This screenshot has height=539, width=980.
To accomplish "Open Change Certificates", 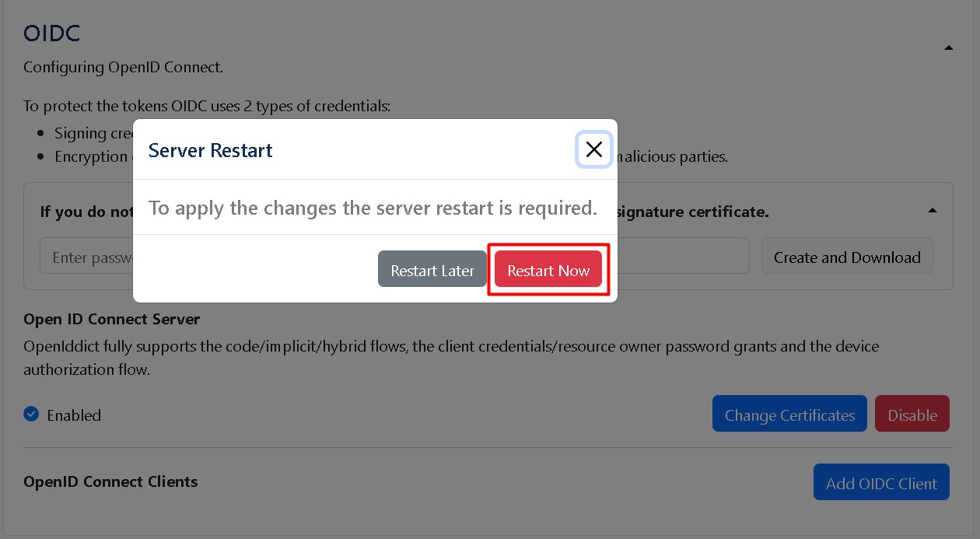I will (789, 415).
